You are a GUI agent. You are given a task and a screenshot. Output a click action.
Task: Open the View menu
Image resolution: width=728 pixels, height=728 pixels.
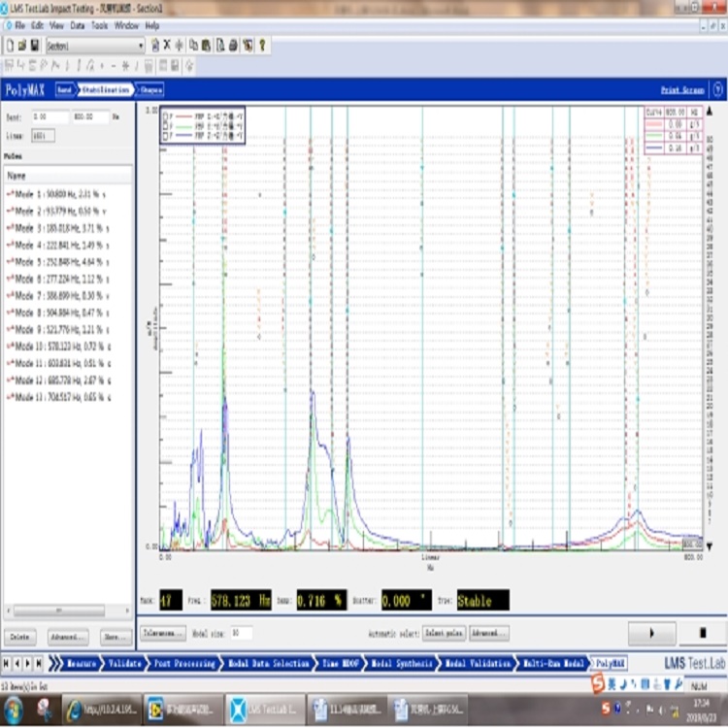56,25
